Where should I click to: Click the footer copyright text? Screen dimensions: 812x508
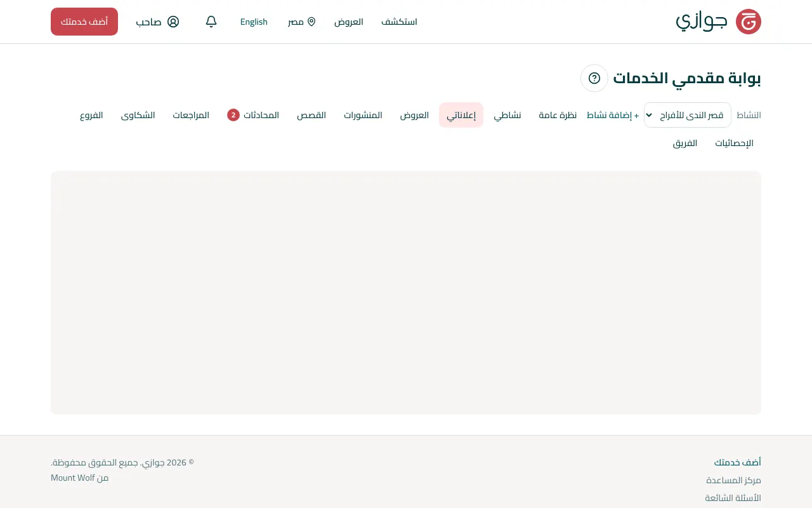tap(122, 462)
